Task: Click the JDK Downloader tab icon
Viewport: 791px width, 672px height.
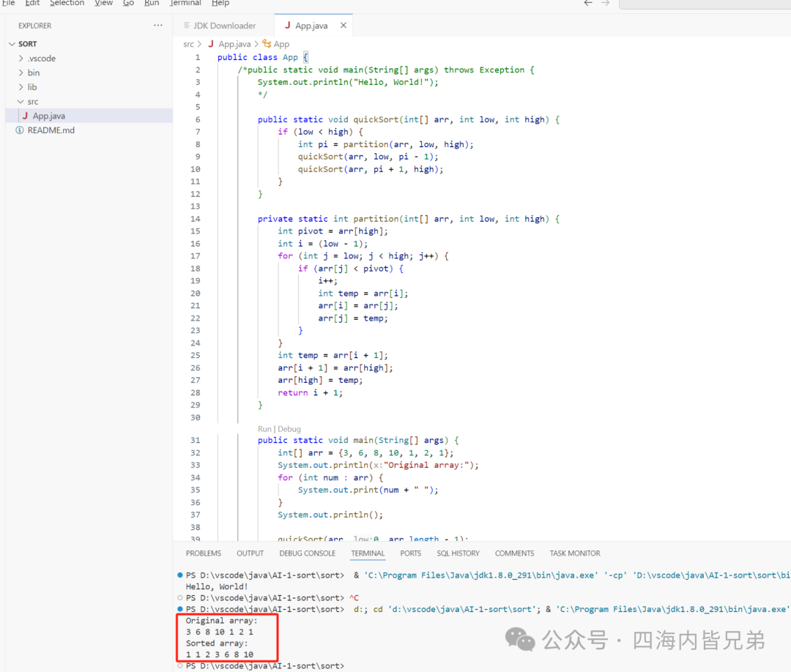Action: point(187,25)
